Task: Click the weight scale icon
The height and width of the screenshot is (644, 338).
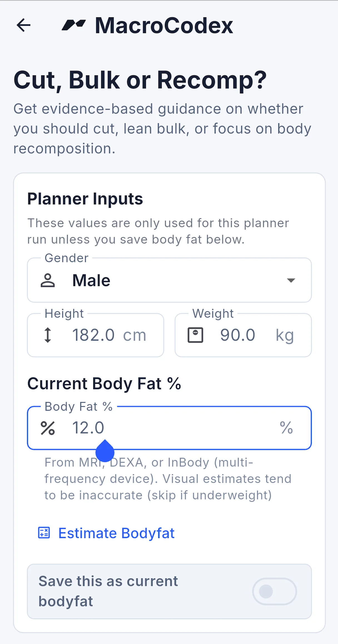Action: point(195,335)
